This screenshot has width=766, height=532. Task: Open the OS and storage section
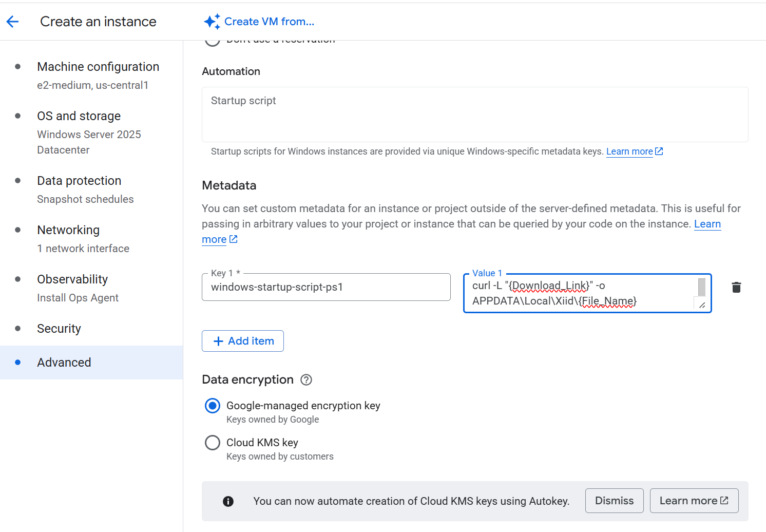79,116
